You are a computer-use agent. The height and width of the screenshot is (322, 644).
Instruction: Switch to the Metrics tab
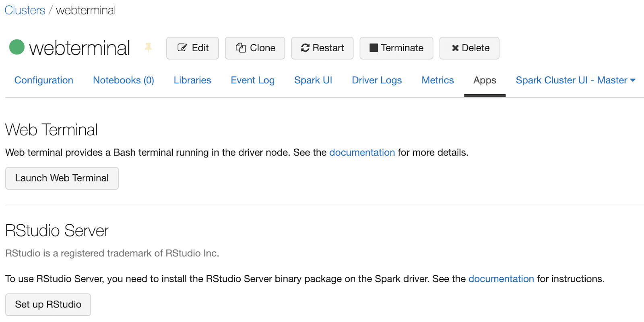tap(438, 80)
